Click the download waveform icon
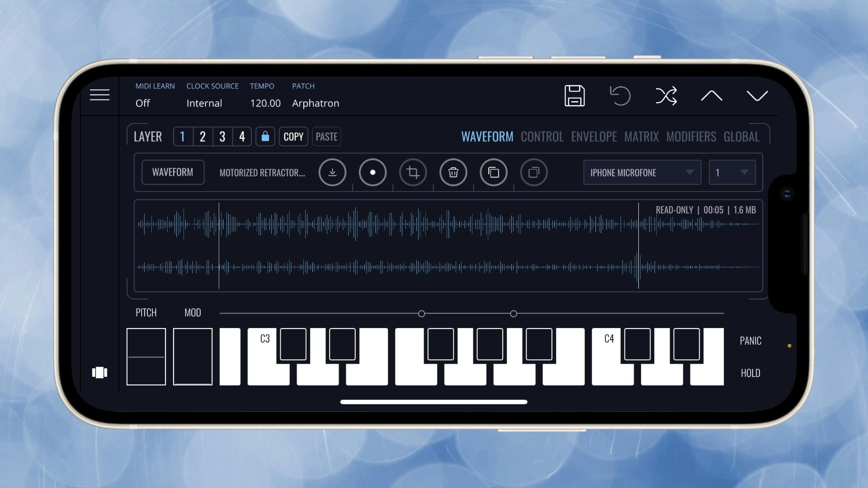This screenshot has width=868, height=488. (333, 172)
